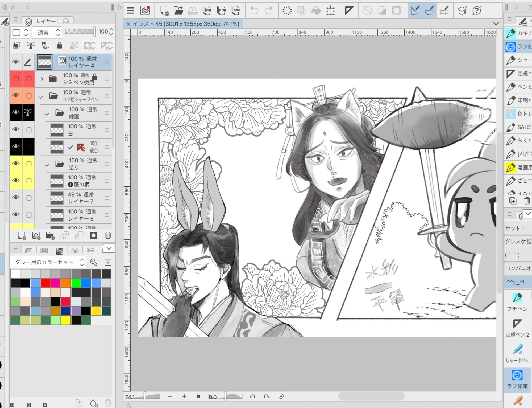This screenshot has width=532, height=408.
Task: Pick the red color swatch
Action: tap(45, 283)
